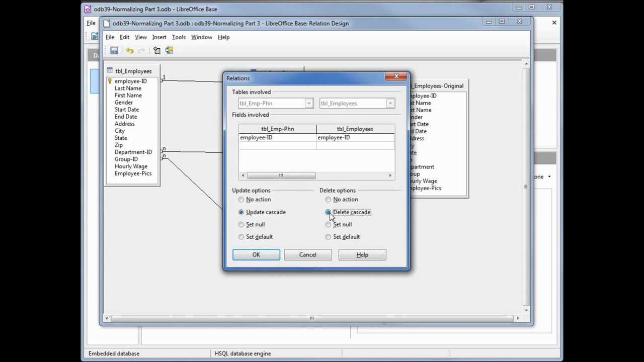
Task: Click Hourly Wage field in tbl_Employees
Action: (131, 166)
